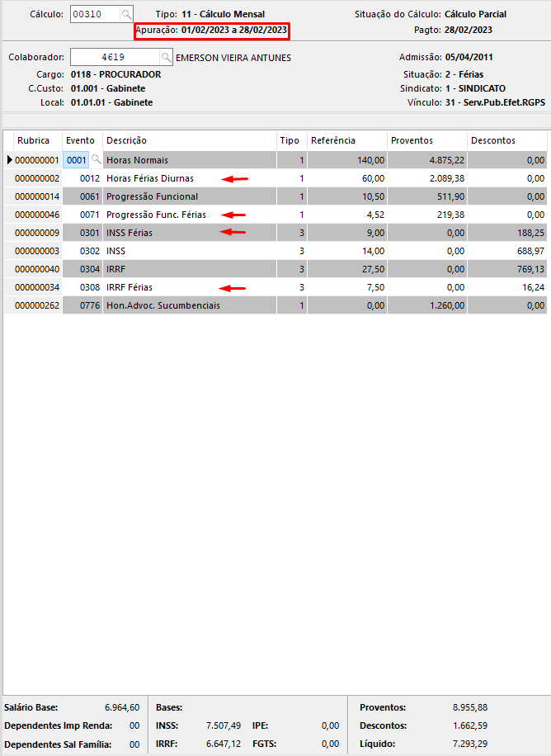Click rubrica cell 000000040
Screen dimensions: 551x756
click(37, 269)
